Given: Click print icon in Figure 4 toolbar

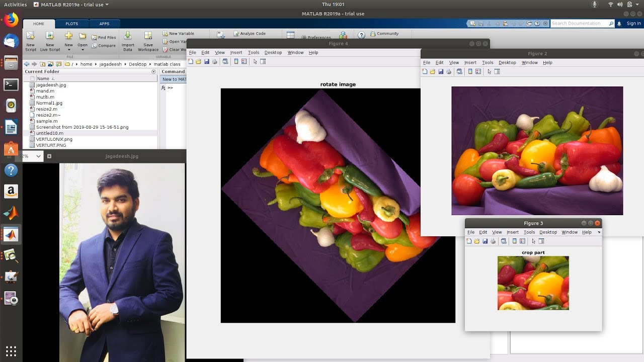Looking at the screenshot, I should pyautogui.click(x=215, y=61).
